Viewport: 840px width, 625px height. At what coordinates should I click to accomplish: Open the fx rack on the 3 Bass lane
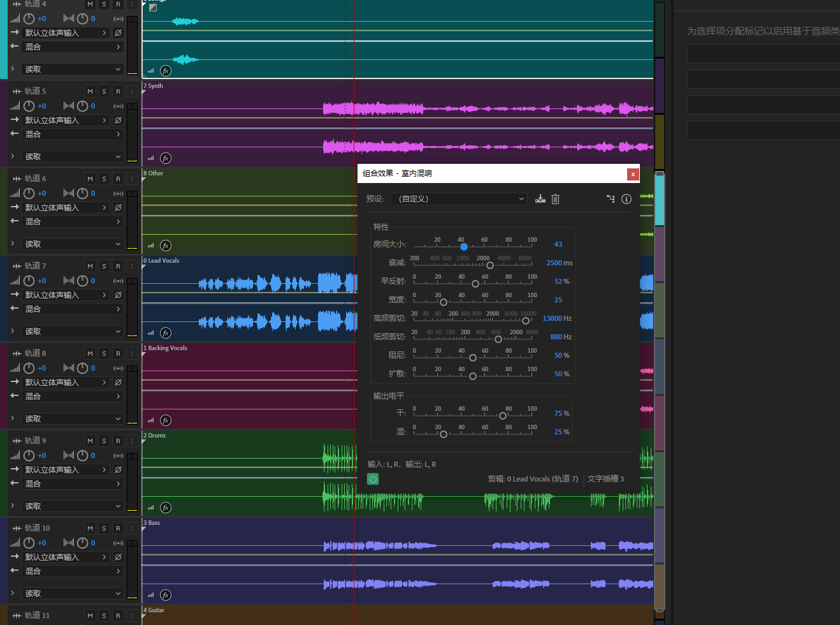click(x=166, y=595)
